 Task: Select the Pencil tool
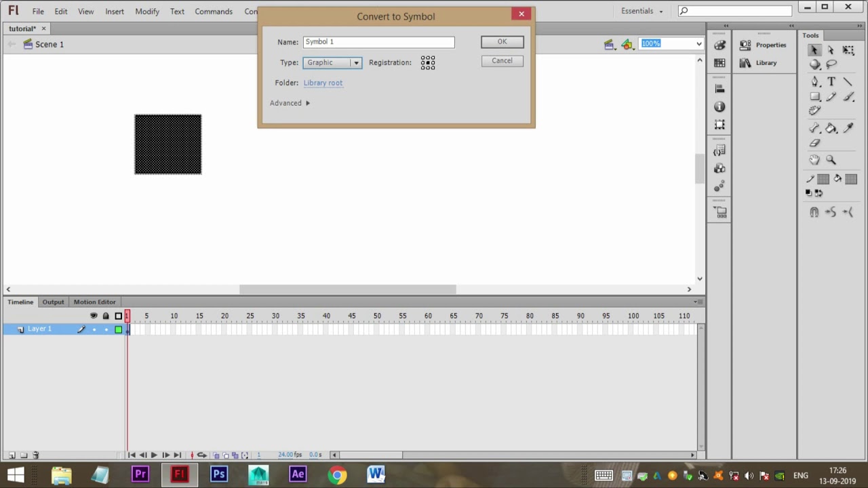coord(831,96)
